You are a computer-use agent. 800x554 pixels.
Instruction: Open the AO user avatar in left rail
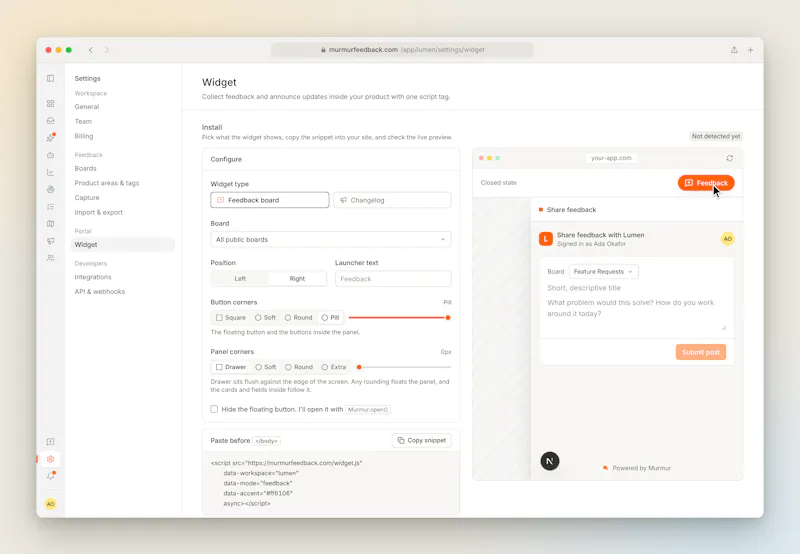[x=51, y=504]
